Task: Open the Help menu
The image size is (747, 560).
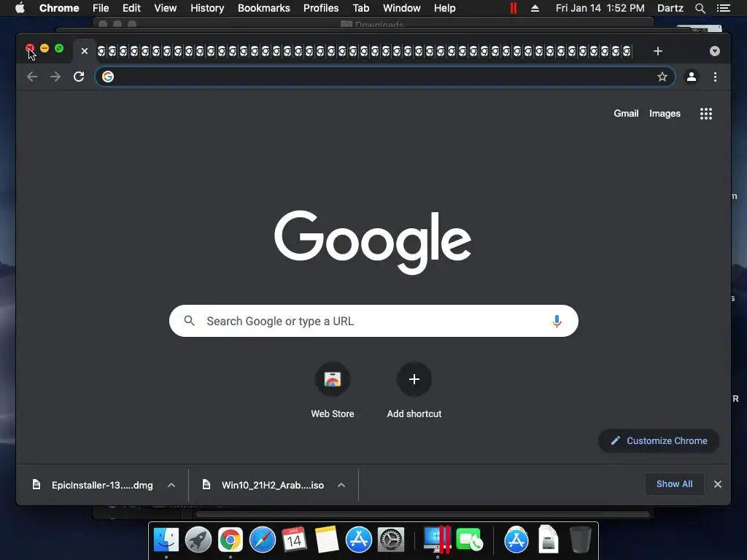Action: tap(444, 8)
